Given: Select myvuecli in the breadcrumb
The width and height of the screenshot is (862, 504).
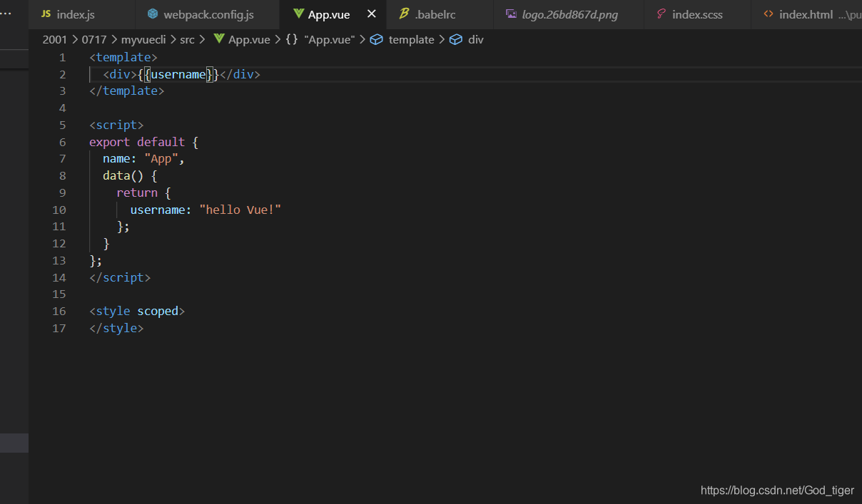Looking at the screenshot, I should tap(143, 40).
